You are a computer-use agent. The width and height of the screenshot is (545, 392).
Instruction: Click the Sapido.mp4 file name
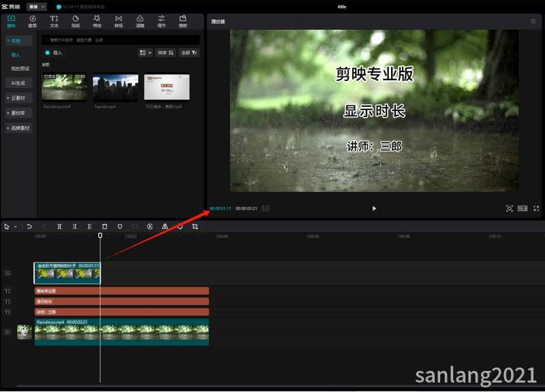[105, 107]
